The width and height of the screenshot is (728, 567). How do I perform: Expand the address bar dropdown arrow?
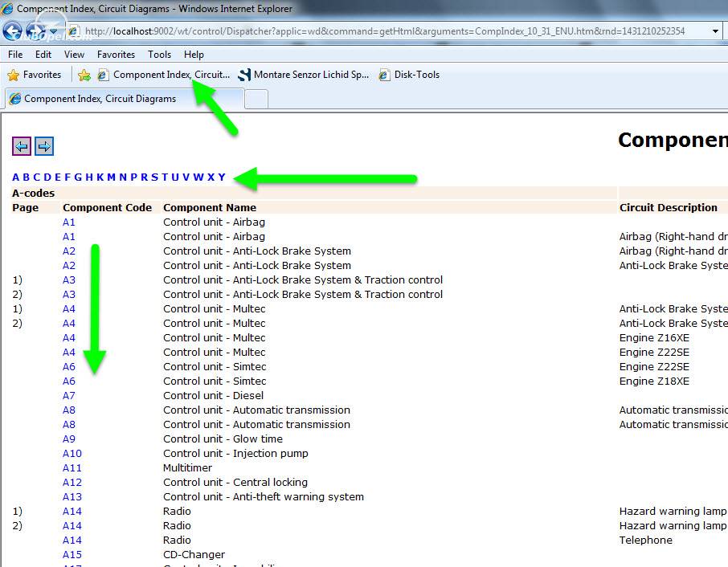pyautogui.click(x=715, y=31)
